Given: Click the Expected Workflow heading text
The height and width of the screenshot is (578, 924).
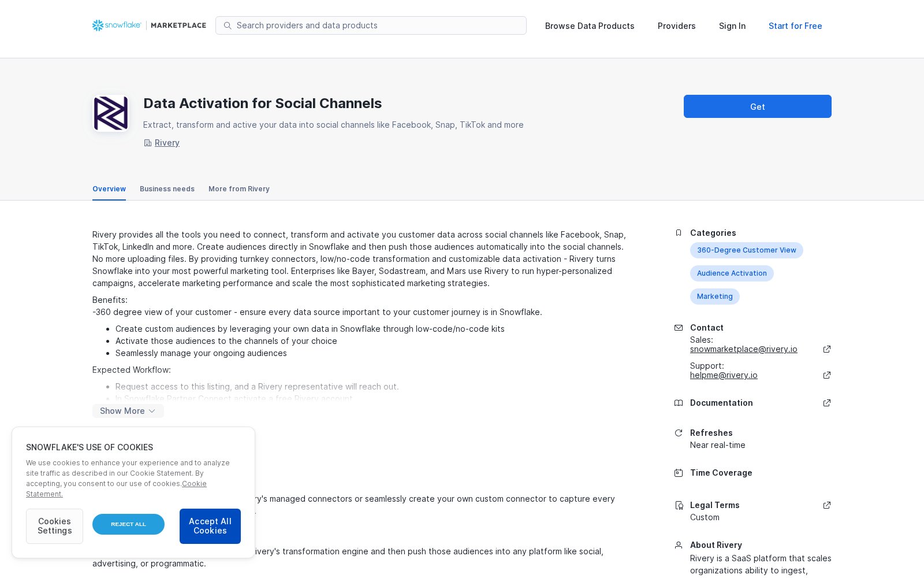Looking at the screenshot, I should pyautogui.click(x=132, y=370).
